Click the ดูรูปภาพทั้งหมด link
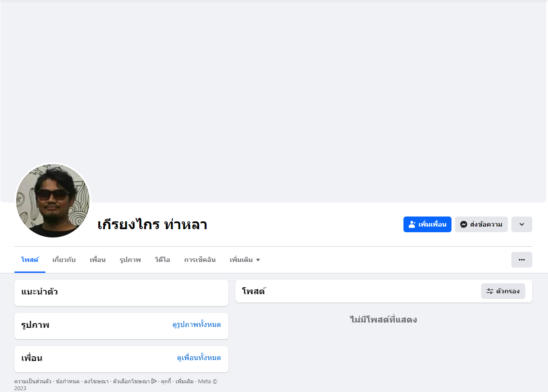Screen dimensions: 548x392 coord(196,325)
